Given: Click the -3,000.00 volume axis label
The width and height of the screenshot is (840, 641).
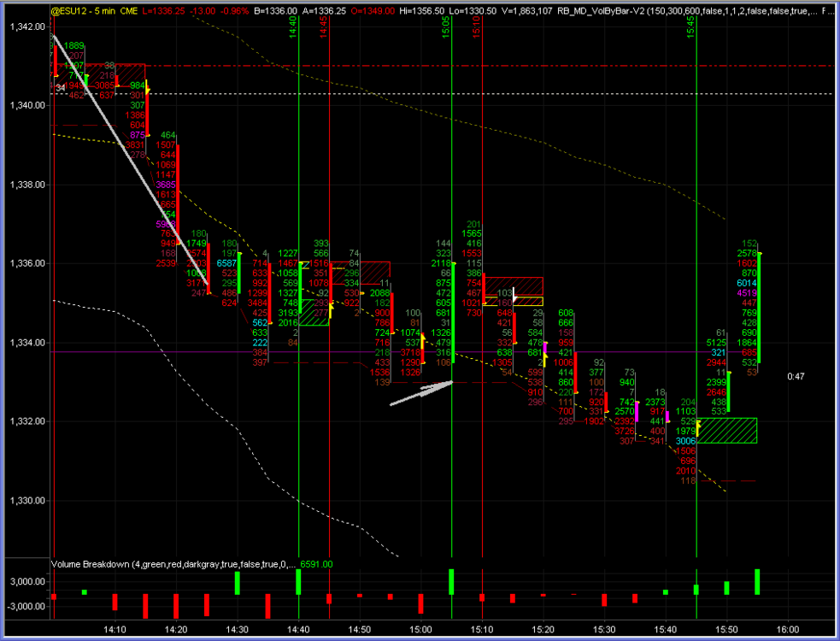Looking at the screenshot, I should click(x=28, y=607).
